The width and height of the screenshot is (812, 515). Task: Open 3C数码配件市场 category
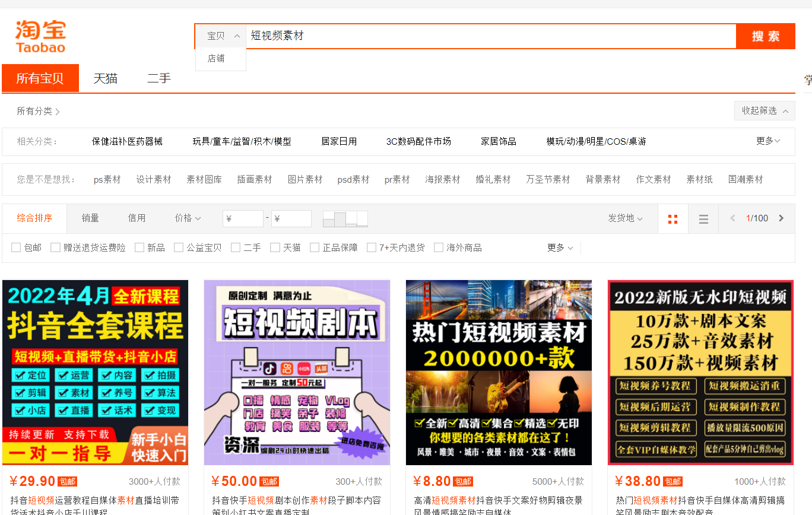tap(418, 141)
